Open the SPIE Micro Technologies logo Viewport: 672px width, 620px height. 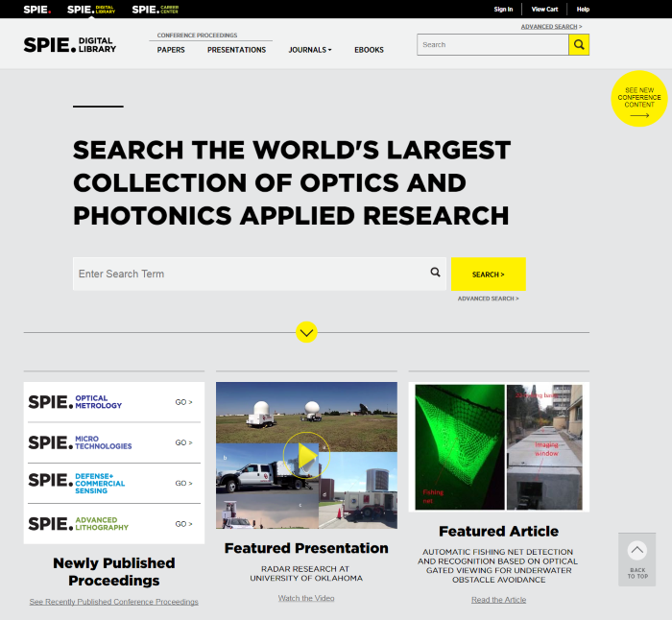tap(80, 442)
